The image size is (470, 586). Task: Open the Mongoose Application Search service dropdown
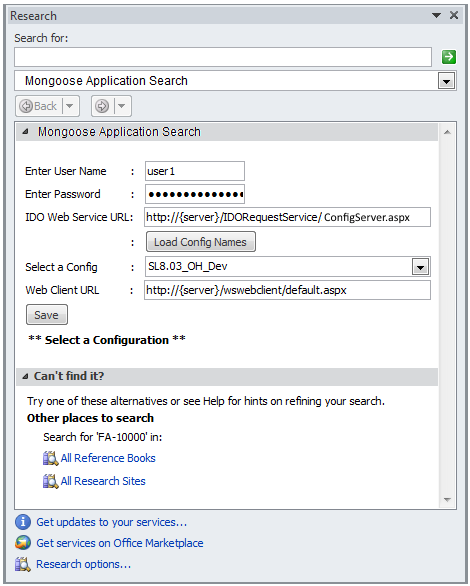[x=446, y=81]
